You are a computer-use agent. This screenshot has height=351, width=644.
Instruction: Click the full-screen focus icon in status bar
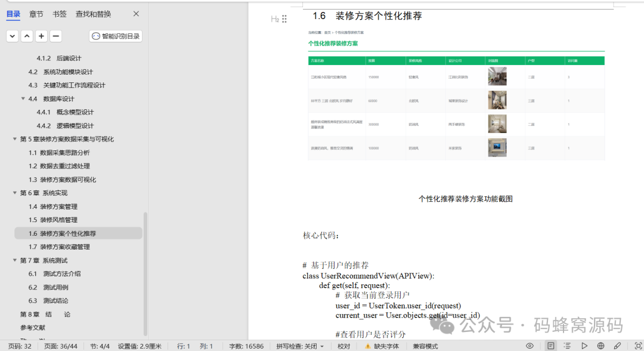638,346
